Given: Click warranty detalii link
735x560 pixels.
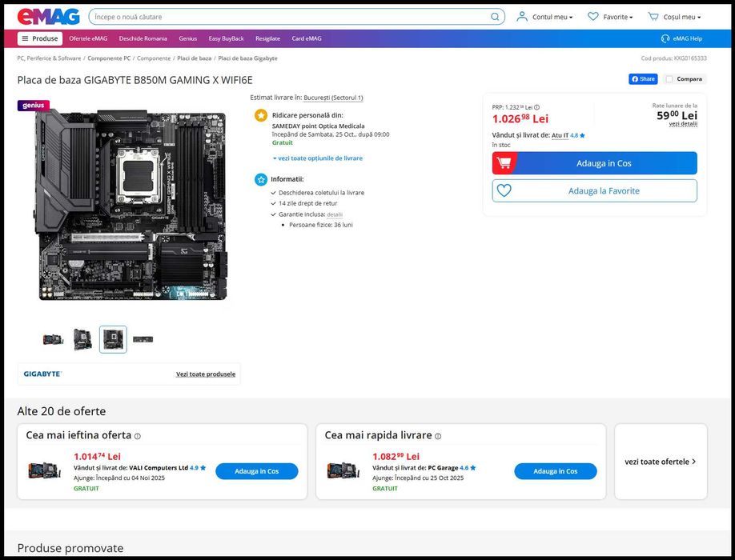Looking at the screenshot, I should [335, 214].
